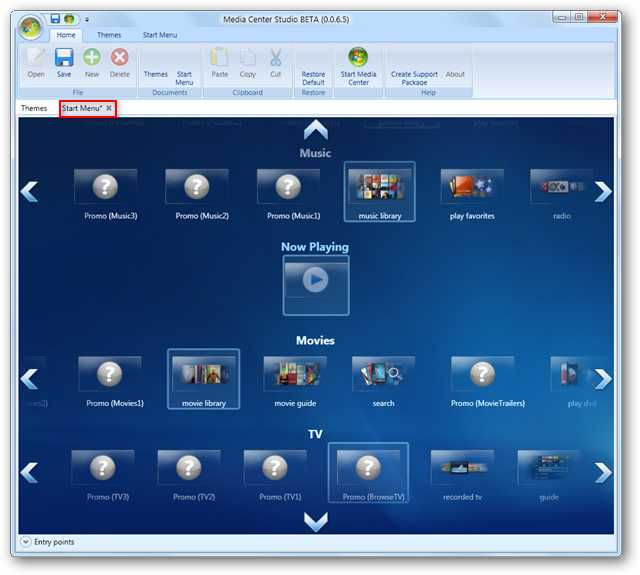Select the radio tile

[561, 195]
